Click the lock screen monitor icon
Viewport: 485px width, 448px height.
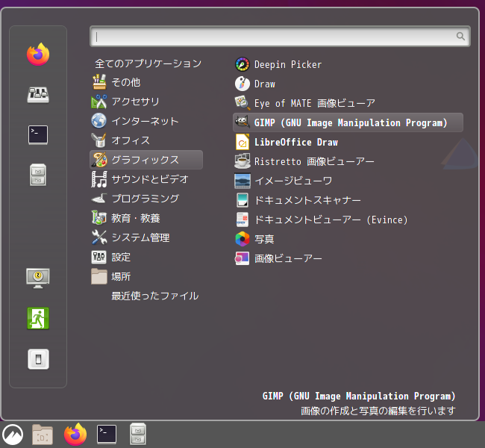38,278
